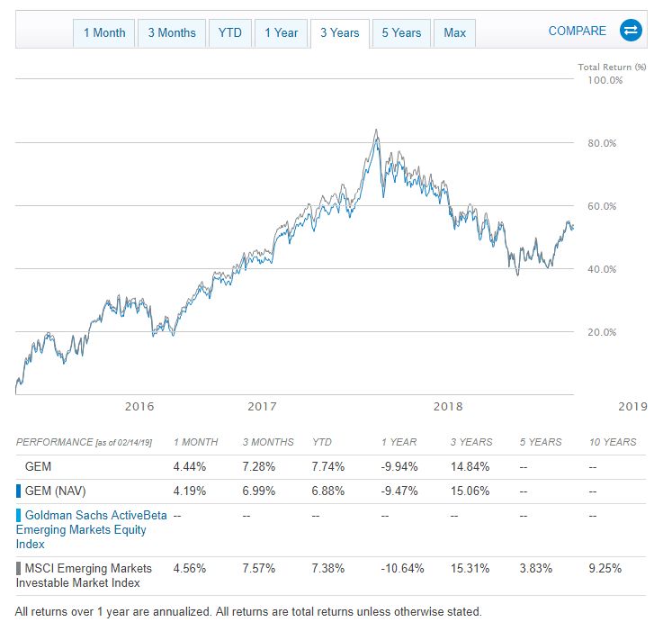The height and width of the screenshot is (631, 672).
Task: Switch to the 5 Years tab
Action: pos(401,33)
